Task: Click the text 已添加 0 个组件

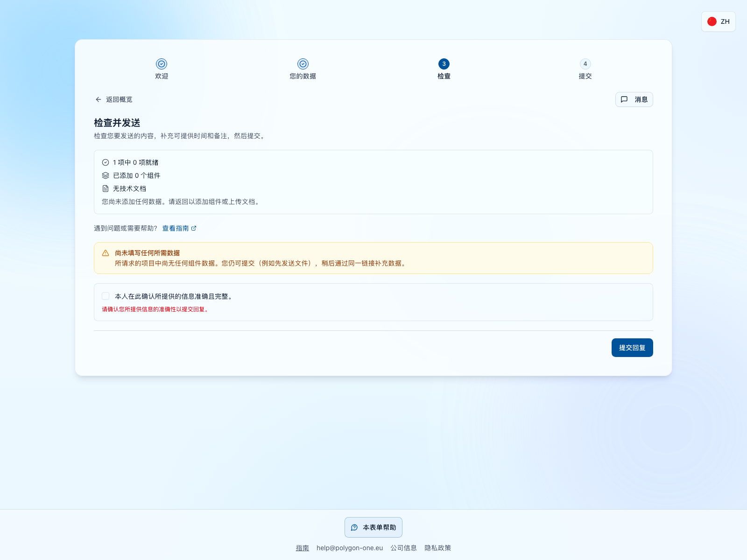Action: (137, 175)
